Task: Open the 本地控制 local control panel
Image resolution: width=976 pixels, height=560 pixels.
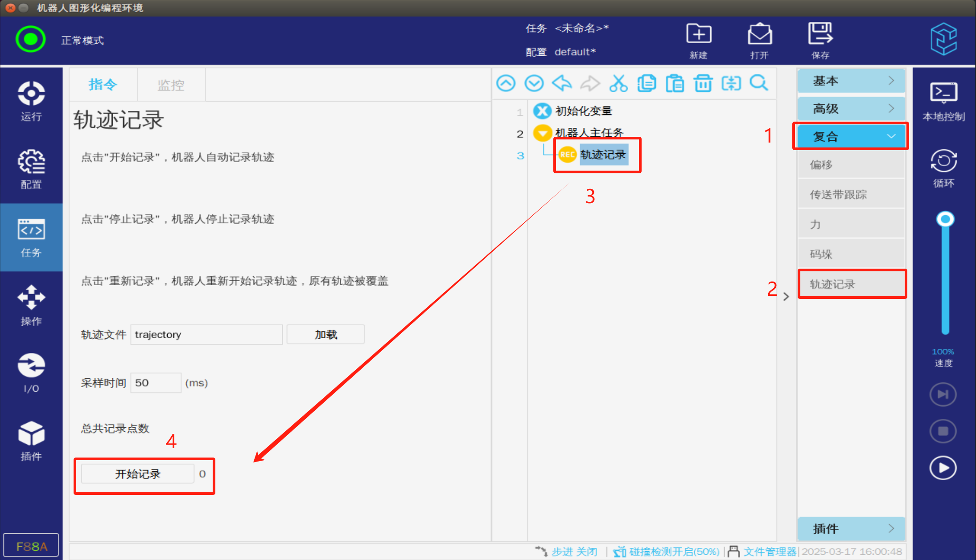Action: coord(943,101)
